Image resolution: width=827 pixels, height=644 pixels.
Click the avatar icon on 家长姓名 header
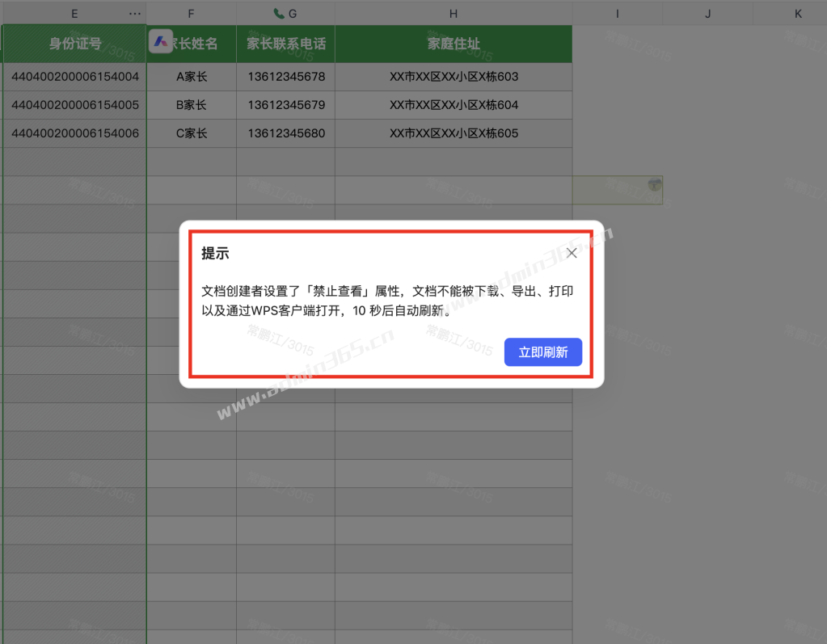(x=159, y=42)
